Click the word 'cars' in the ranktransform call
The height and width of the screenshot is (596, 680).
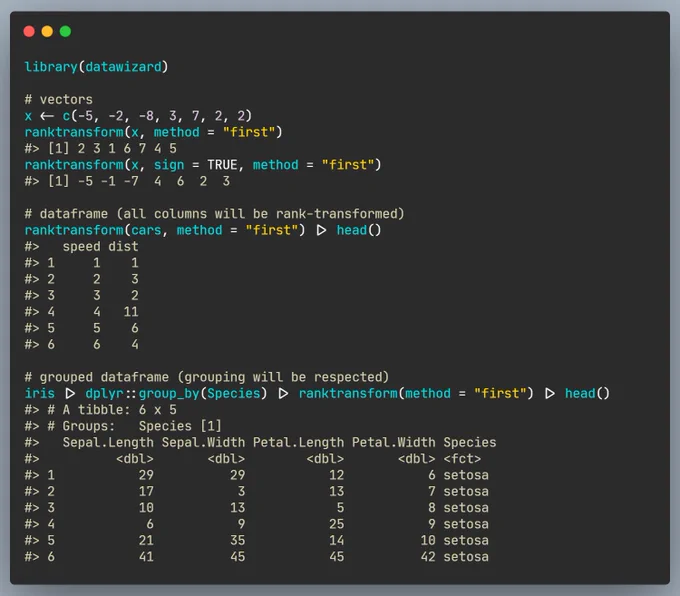(146, 230)
